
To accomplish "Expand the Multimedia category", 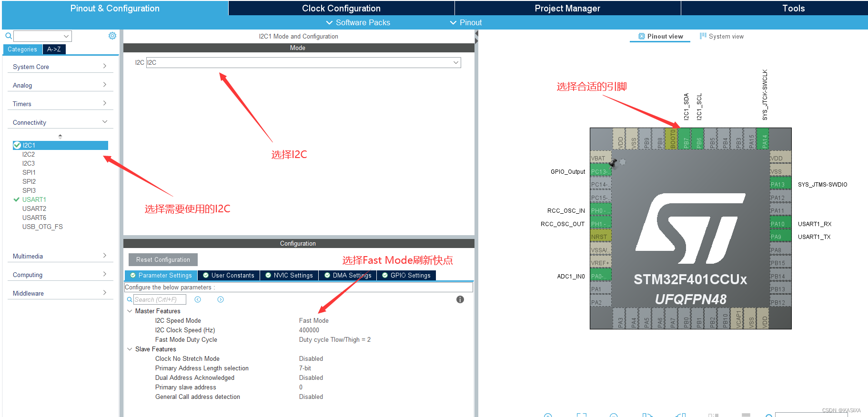I will coord(105,256).
